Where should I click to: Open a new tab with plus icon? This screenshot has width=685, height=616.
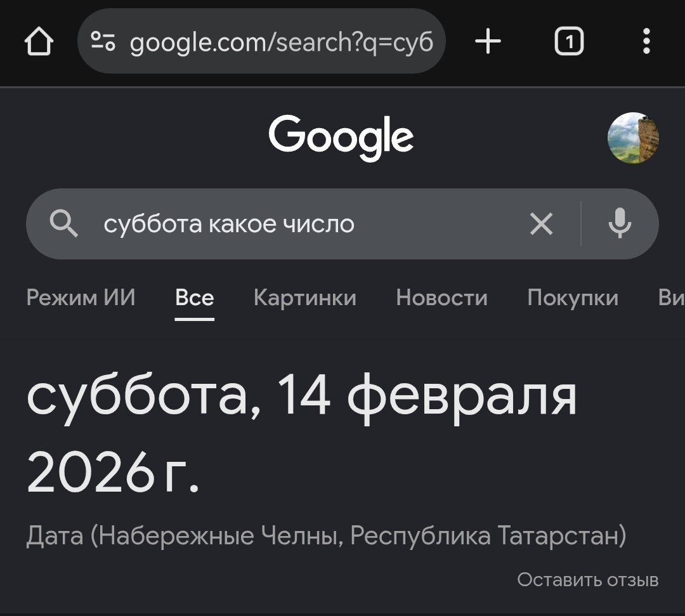488,43
